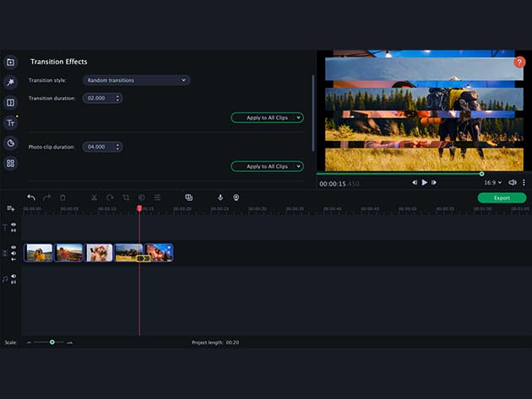Screen dimensions: 532x399
Task: Click the microphone record voiceover icon
Action: pos(220,197)
